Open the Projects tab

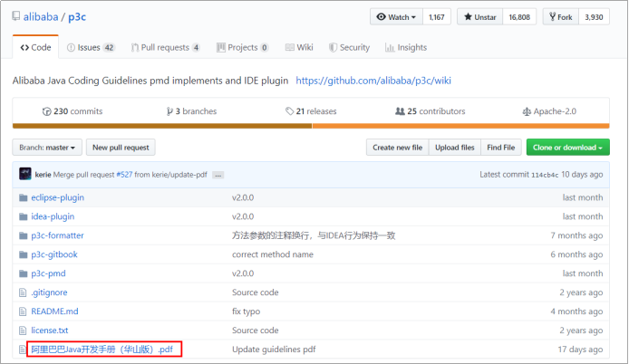(x=242, y=47)
